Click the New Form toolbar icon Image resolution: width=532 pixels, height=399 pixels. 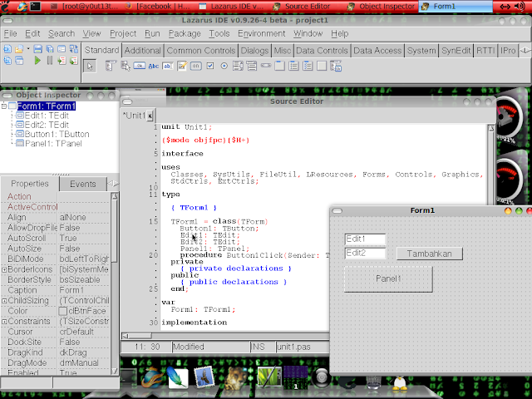[62, 50]
